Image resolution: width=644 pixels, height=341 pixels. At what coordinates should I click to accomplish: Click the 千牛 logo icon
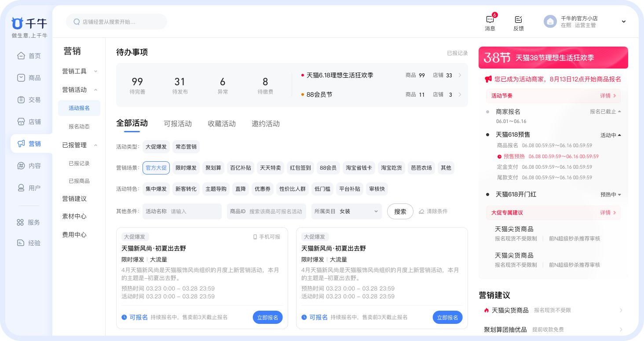17,23
